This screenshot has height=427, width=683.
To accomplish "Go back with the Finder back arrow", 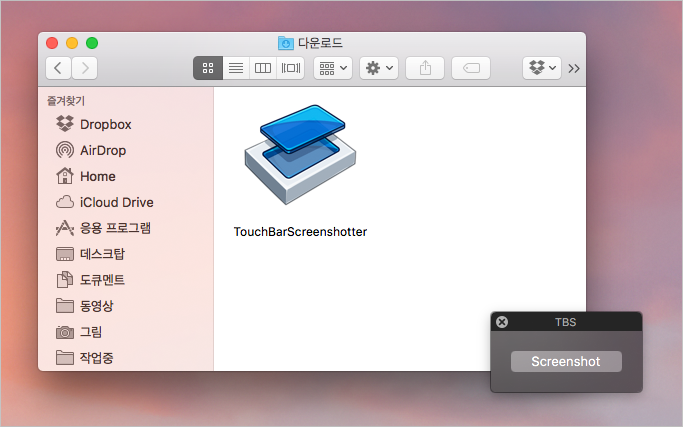I will coord(58,68).
